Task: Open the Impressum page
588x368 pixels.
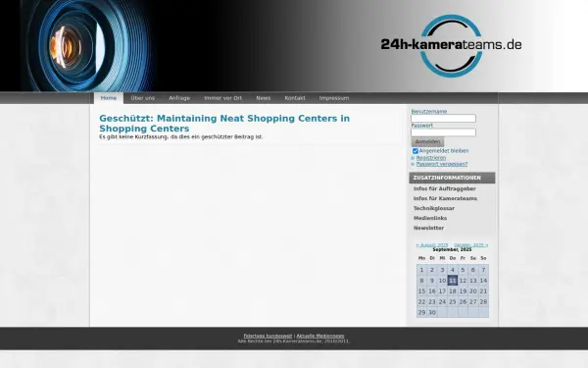Action: pyautogui.click(x=334, y=98)
